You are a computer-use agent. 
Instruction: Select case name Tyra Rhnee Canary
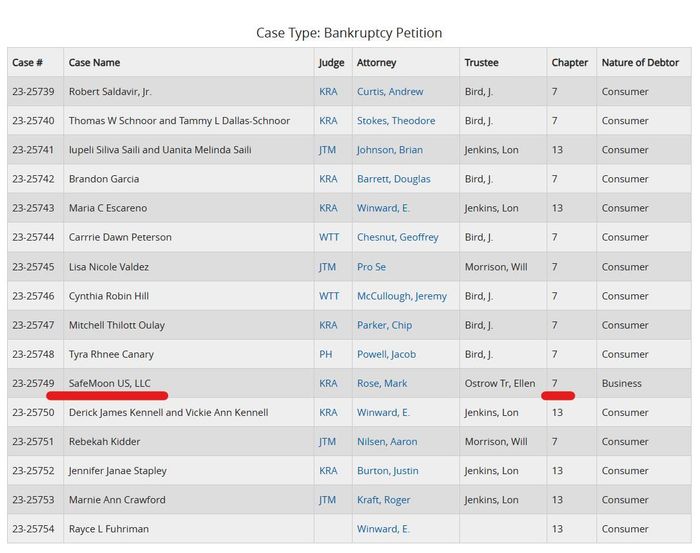[111, 354]
